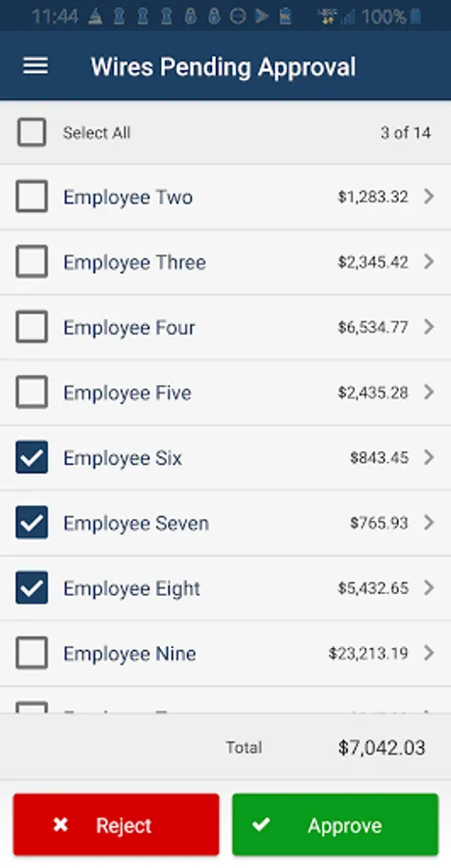
Task: Open Employee Nine details chevron
Action: [x=428, y=653]
